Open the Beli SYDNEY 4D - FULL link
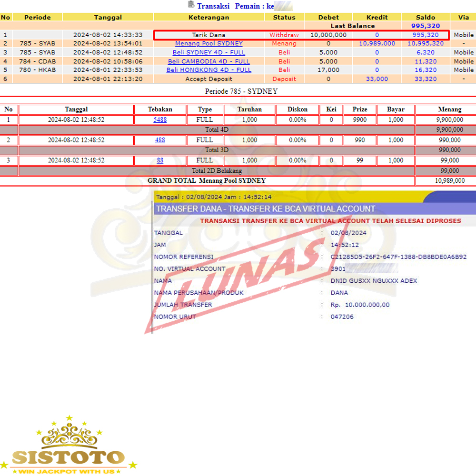Viewport: 476px width, 476px height. (x=209, y=52)
